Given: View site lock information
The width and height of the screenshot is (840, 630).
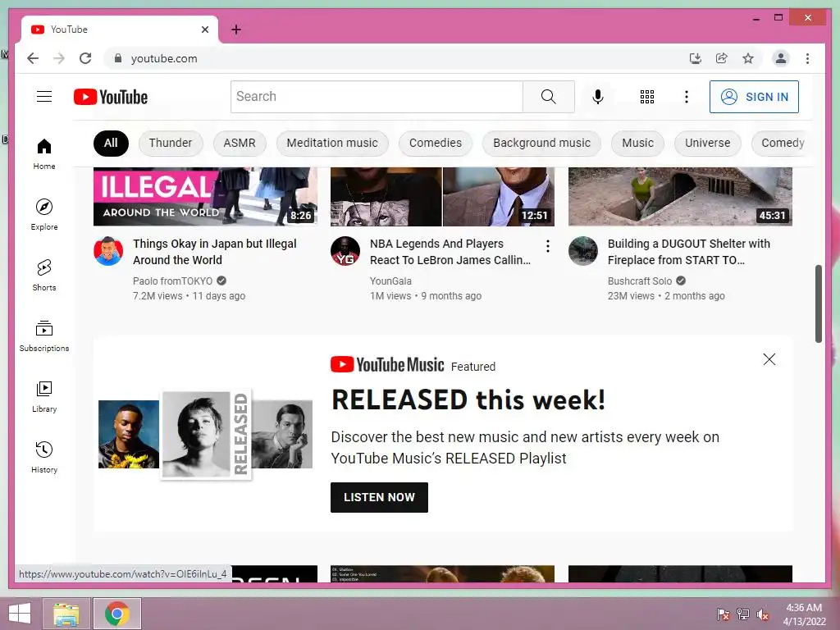Looking at the screenshot, I should pos(118,58).
